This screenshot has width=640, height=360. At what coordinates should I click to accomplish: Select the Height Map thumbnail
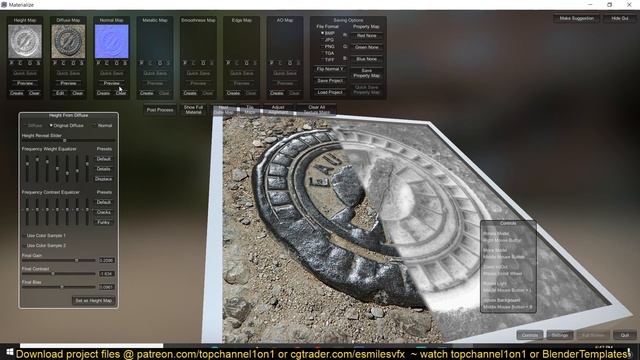pos(25,41)
